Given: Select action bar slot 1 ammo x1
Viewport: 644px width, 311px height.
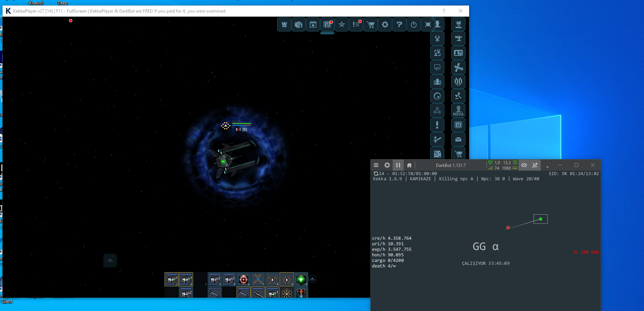Looking at the screenshot, I should 172,279.
